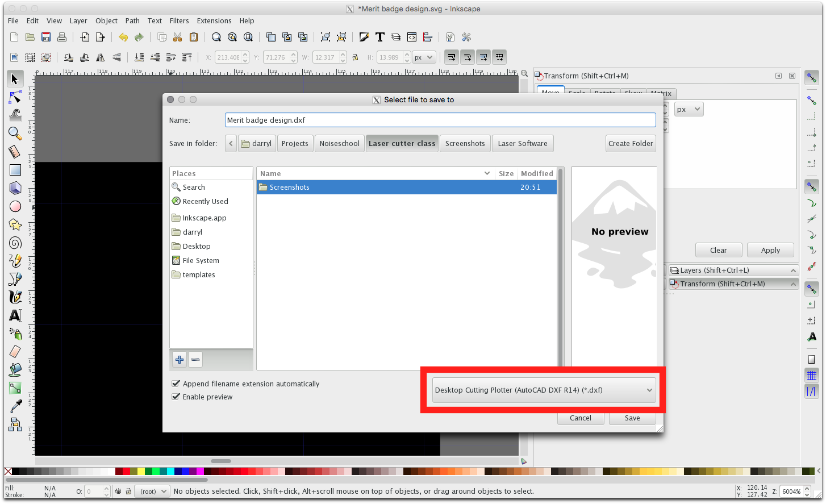Image resolution: width=826 pixels, height=504 pixels.
Task: Add bookmark with the plus button
Action: [x=180, y=359]
